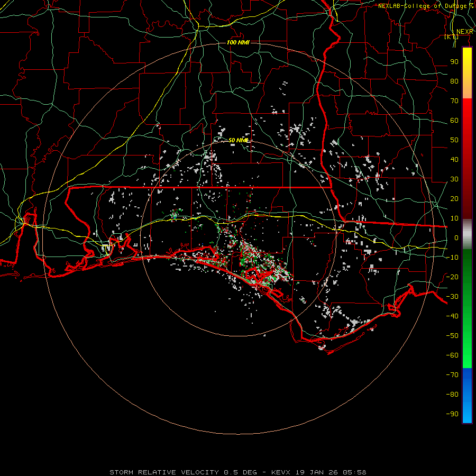Click the -40 value on the velocity scale
The height and width of the screenshot is (476, 476).
point(452,316)
